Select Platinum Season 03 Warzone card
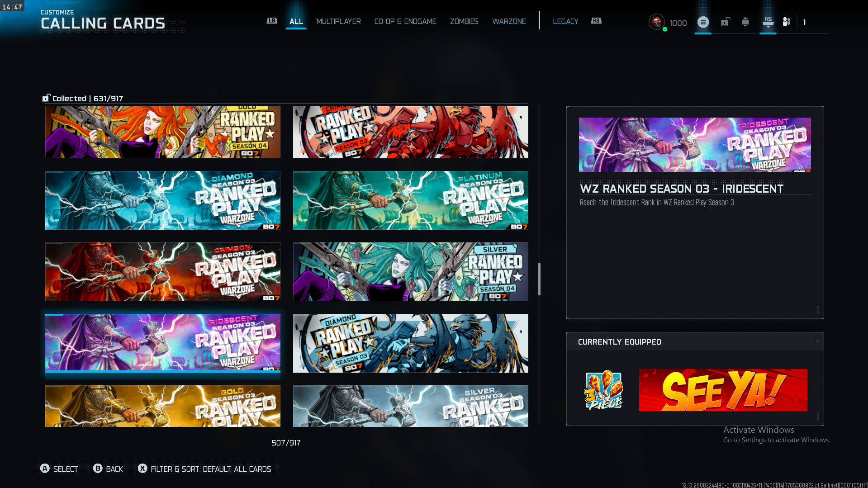Image resolution: width=868 pixels, height=488 pixels. pos(411,200)
